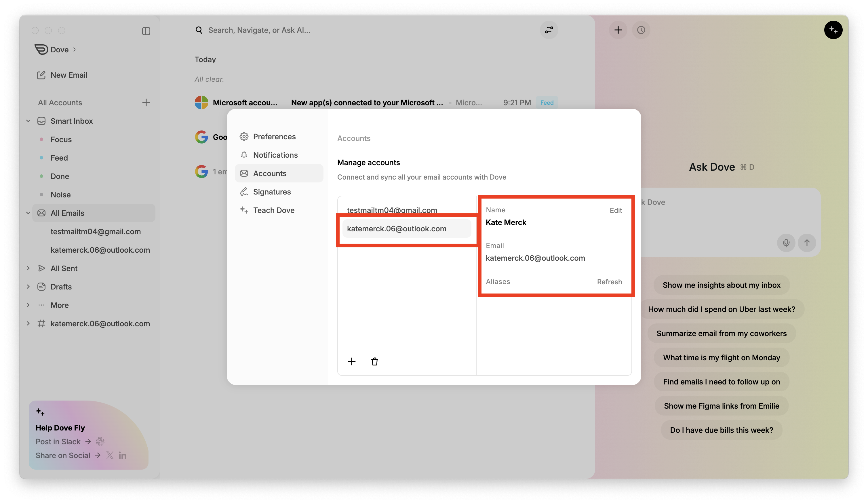
Task: Click the plus icon below account list
Action: [351, 361]
